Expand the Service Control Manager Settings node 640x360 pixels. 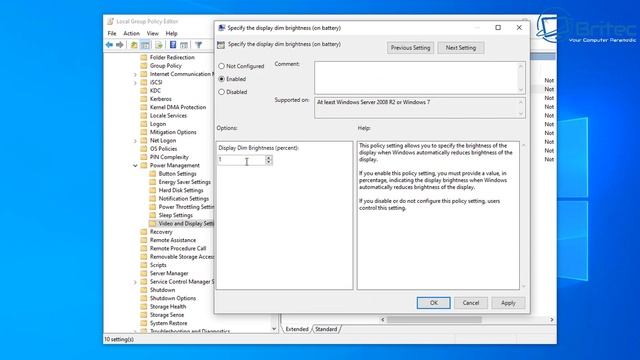135,282
